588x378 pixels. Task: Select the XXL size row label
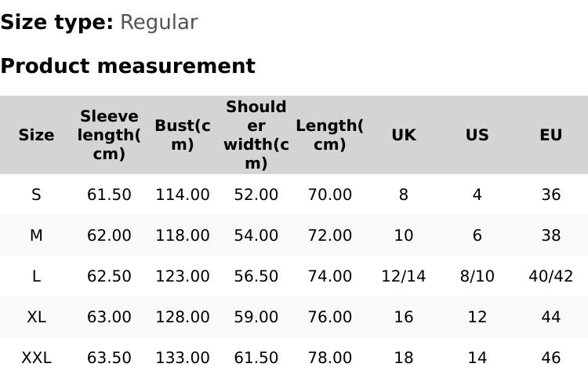coord(36,358)
